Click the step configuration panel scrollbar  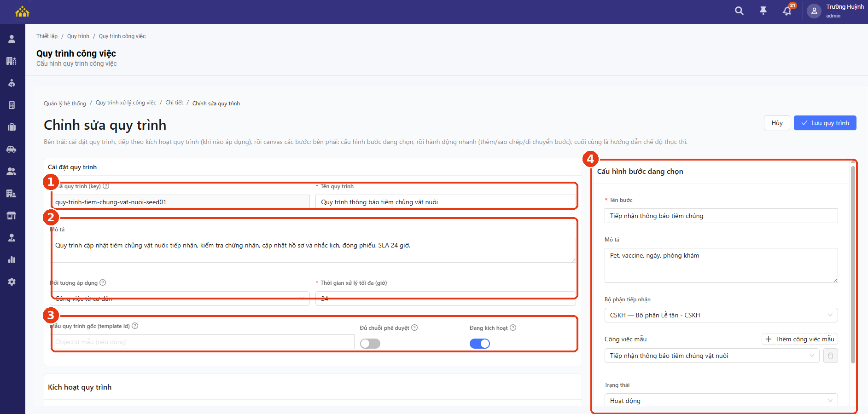[853, 264]
